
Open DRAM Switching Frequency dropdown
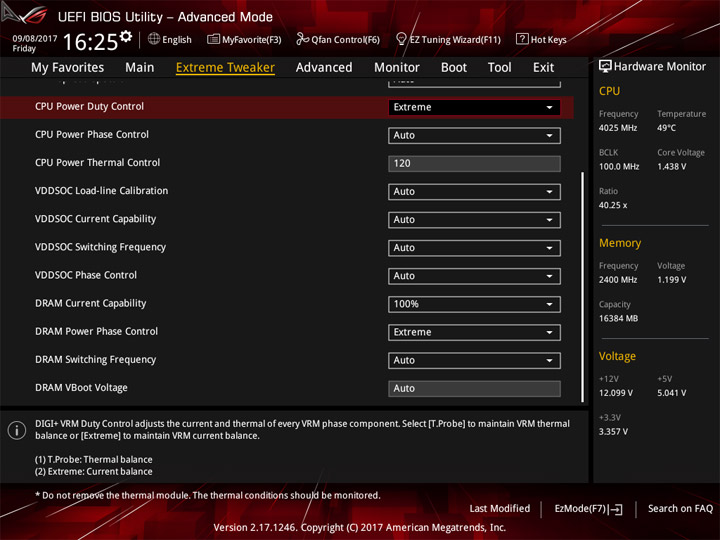coord(474,360)
